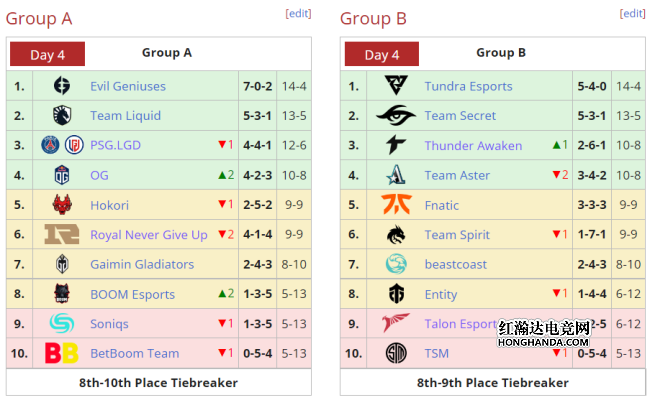Viewport: 650px width, 400px height.
Task: Click the edit link for Group B
Action: point(633,14)
